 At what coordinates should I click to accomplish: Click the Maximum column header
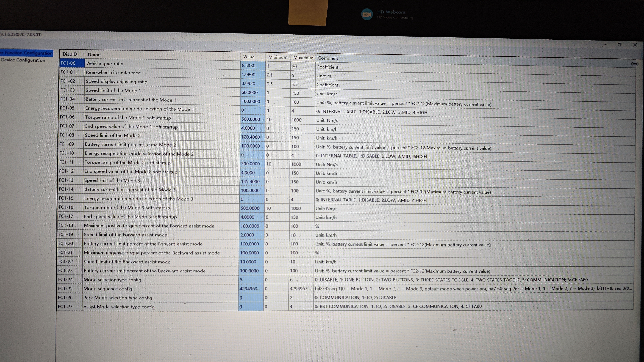[x=303, y=58]
